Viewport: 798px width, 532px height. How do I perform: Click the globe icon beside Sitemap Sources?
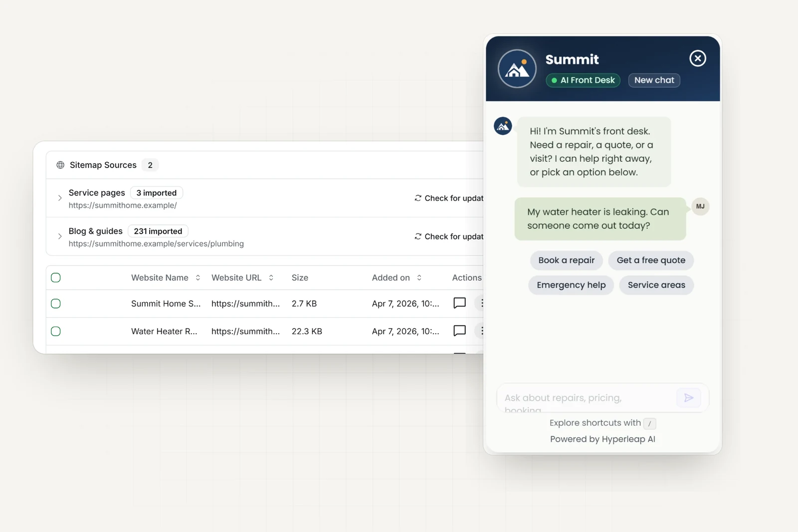[60, 165]
